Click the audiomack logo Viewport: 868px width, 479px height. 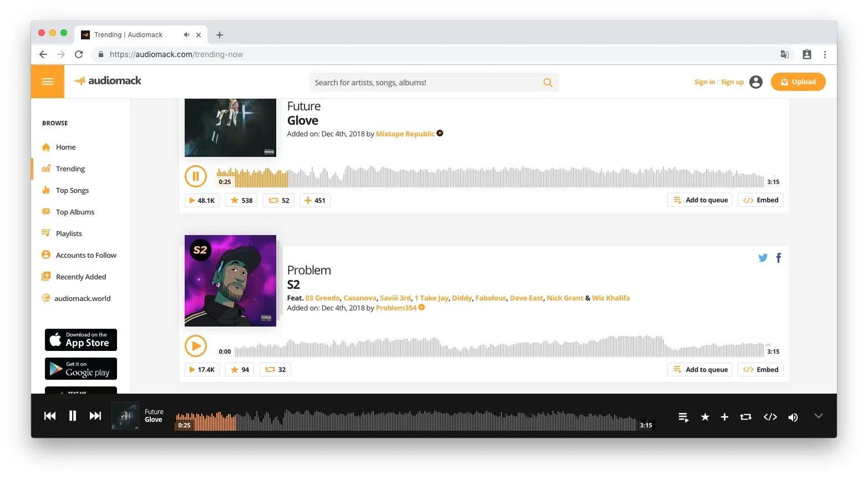click(108, 81)
